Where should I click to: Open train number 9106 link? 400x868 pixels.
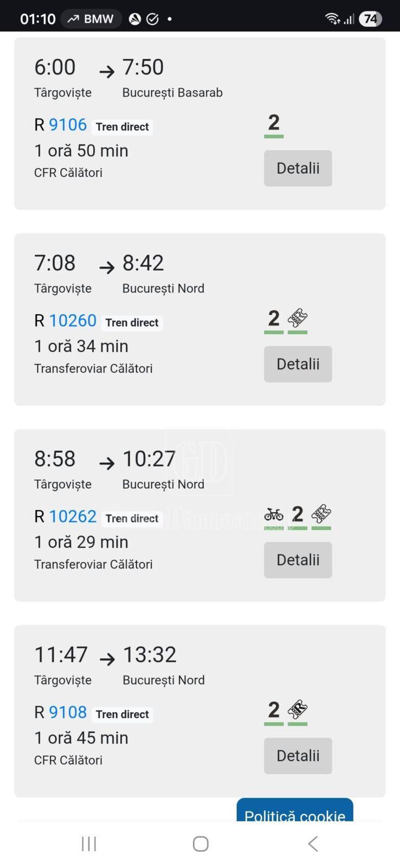[68, 125]
